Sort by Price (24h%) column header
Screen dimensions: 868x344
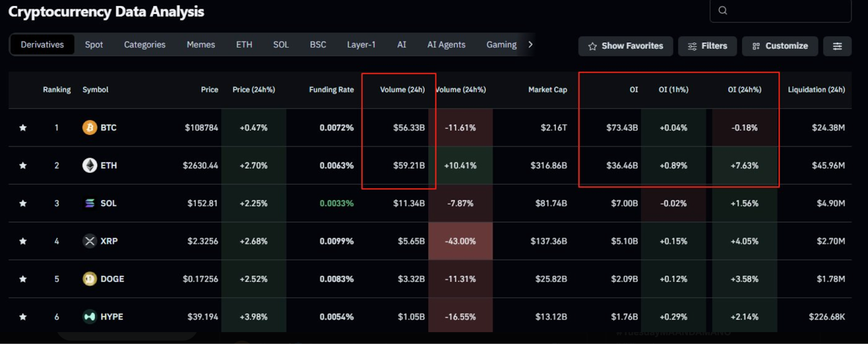[x=254, y=90]
